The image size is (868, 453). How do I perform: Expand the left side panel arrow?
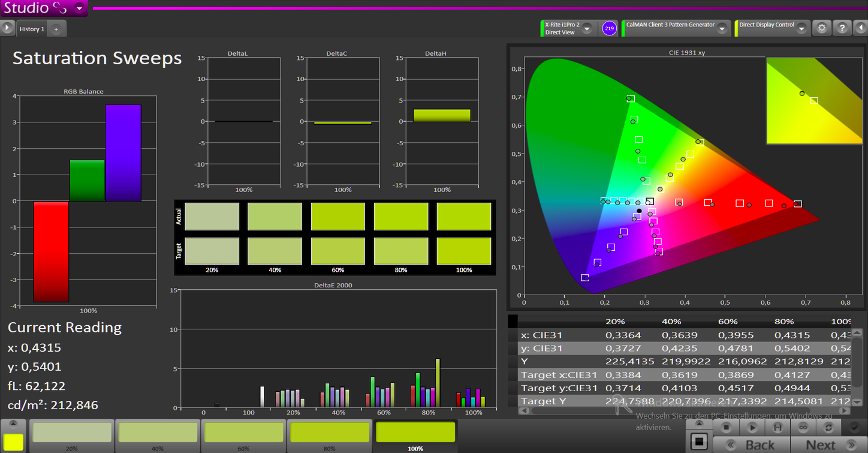[x=7, y=28]
